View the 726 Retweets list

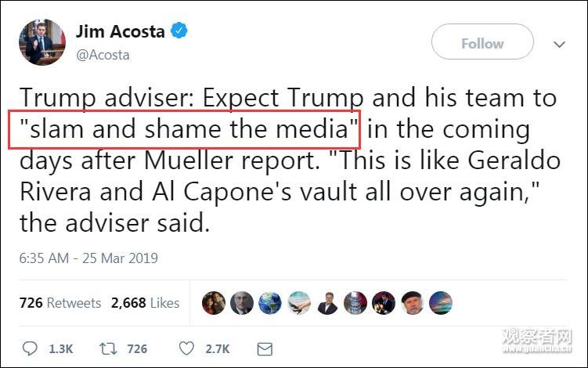pos(60,303)
